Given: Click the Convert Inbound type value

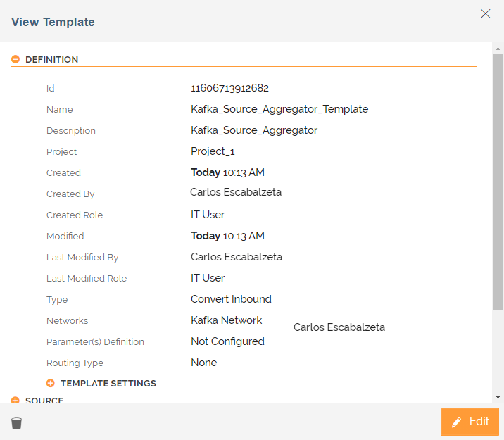Looking at the screenshot, I should tap(231, 299).
